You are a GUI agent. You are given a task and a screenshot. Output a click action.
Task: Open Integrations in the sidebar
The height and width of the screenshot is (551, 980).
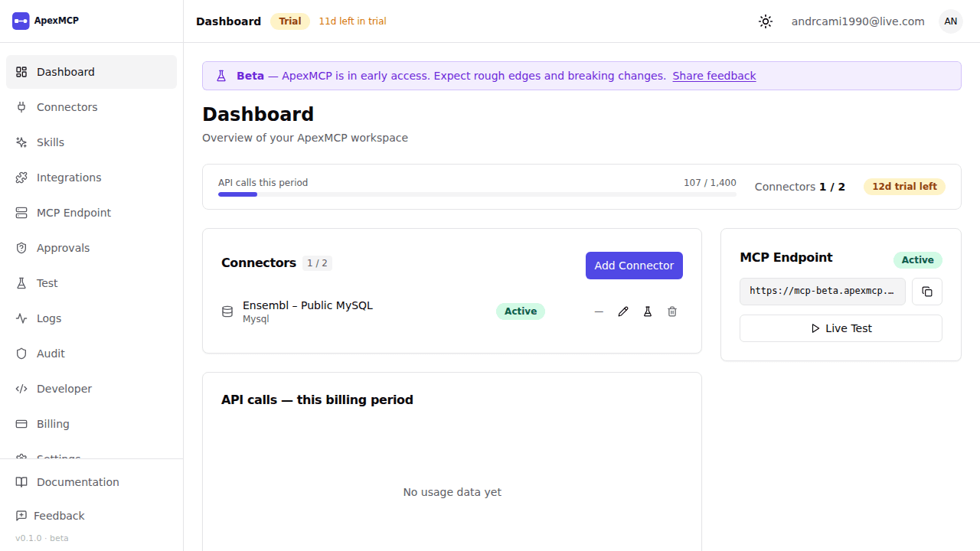click(91, 178)
